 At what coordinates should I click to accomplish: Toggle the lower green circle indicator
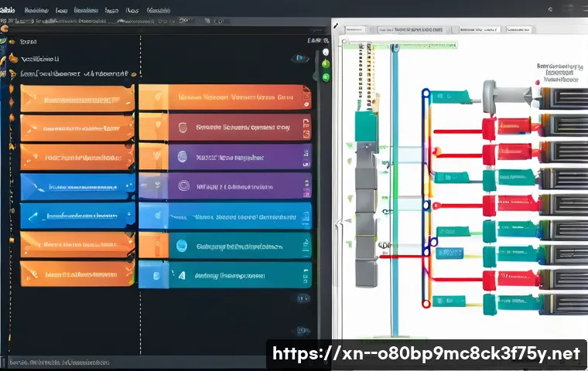[326, 77]
